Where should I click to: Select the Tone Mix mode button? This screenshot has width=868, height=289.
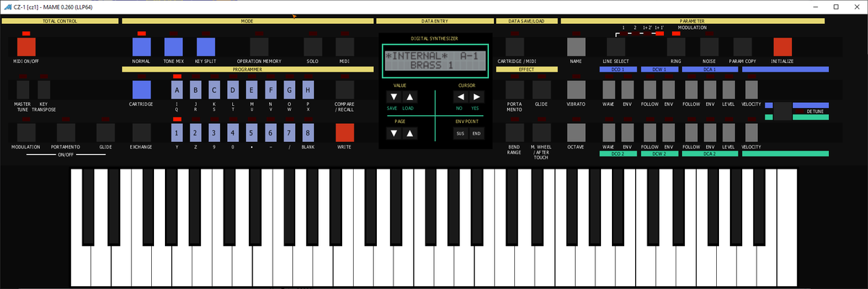pos(174,47)
